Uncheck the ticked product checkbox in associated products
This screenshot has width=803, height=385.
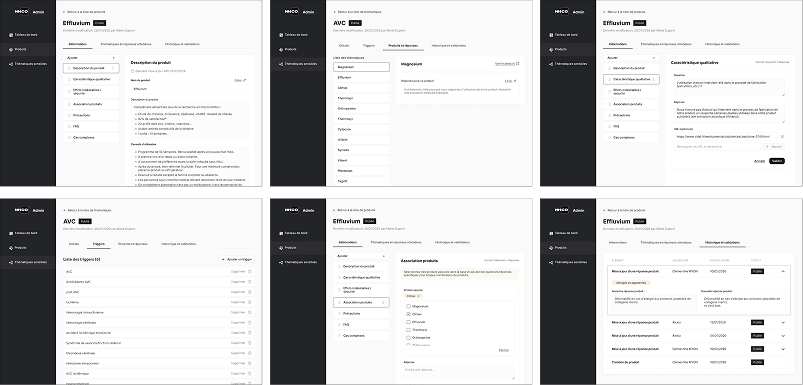click(408, 314)
